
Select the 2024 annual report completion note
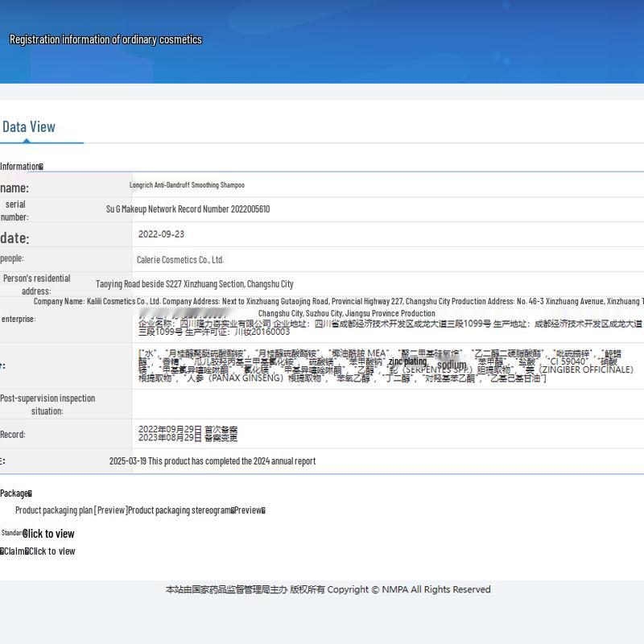[x=213, y=461]
